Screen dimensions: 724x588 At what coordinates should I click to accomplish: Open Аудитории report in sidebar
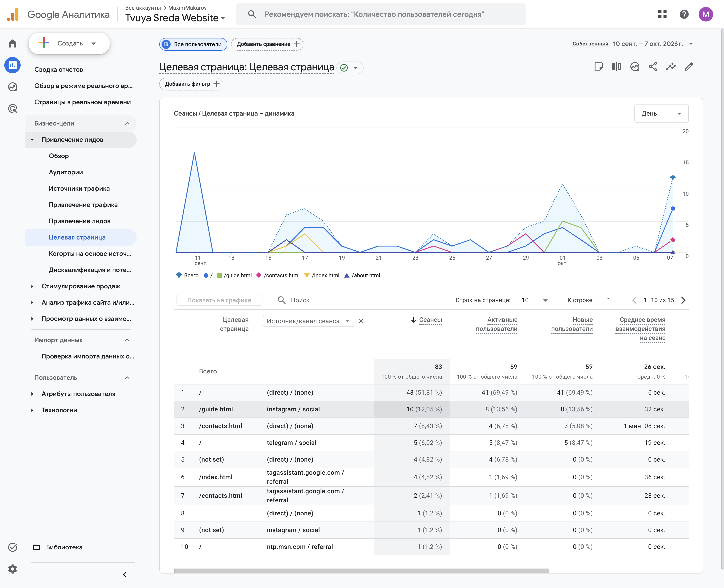(66, 172)
